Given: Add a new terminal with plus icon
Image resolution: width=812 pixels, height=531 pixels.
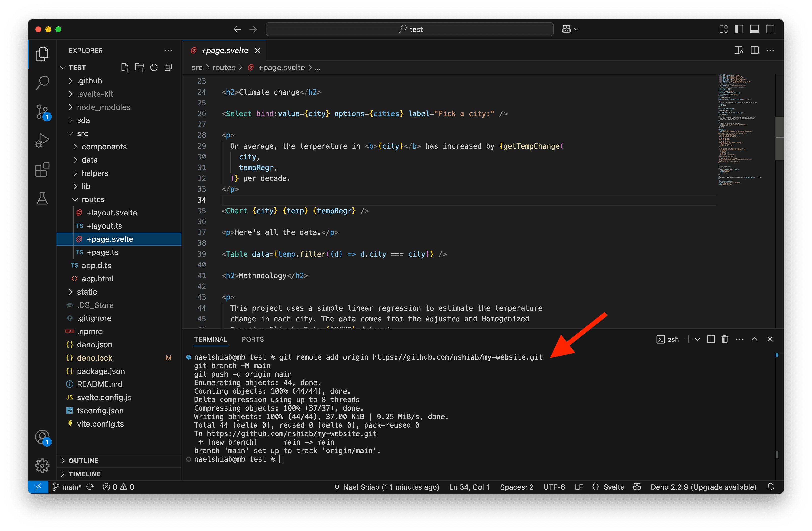Looking at the screenshot, I should coord(688,339).
